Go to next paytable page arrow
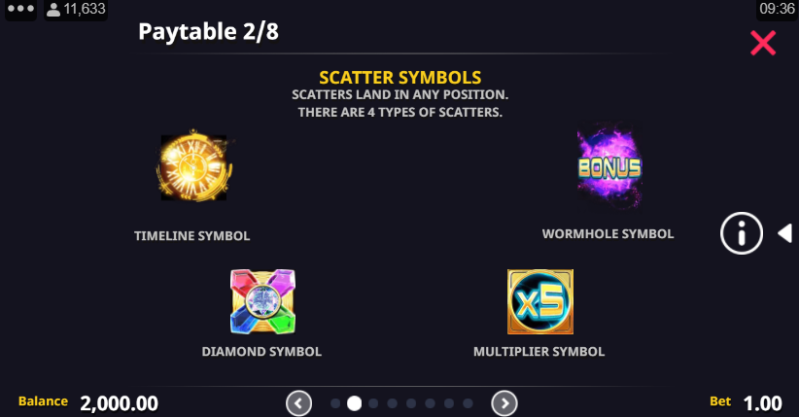Screen dimensions: 799x417 (x=504, y=404)
